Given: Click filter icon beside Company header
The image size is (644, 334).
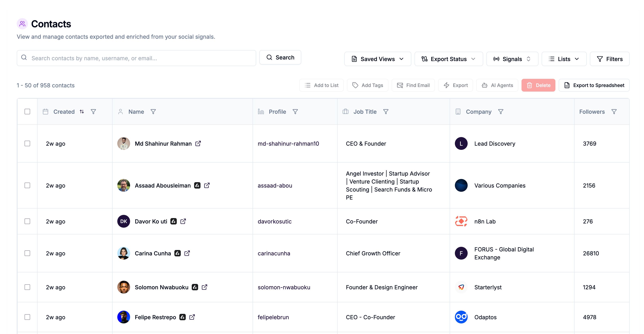Looking at the screenshot, I should click(501, 112).
